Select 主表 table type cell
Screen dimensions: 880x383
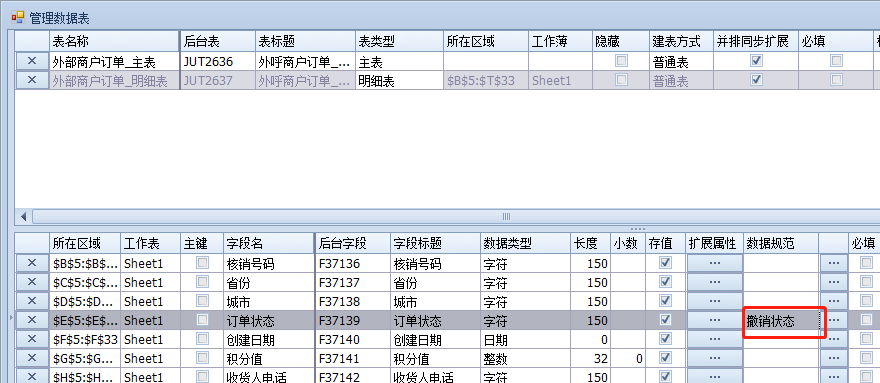pyautogui.click(x=399, y=61)
